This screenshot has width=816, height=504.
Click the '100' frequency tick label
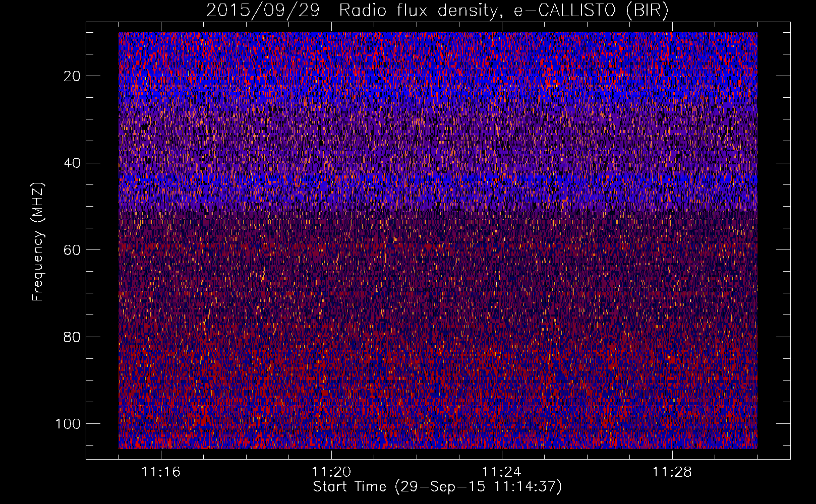pos(68,424)
